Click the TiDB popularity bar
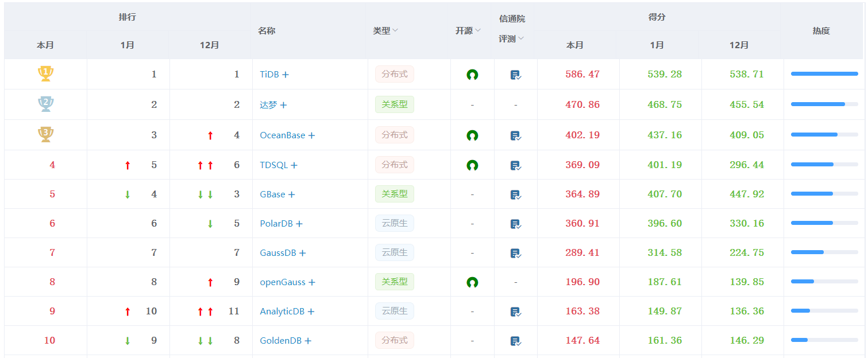Viewport: 868px width, 358px height. click(824, 74)
